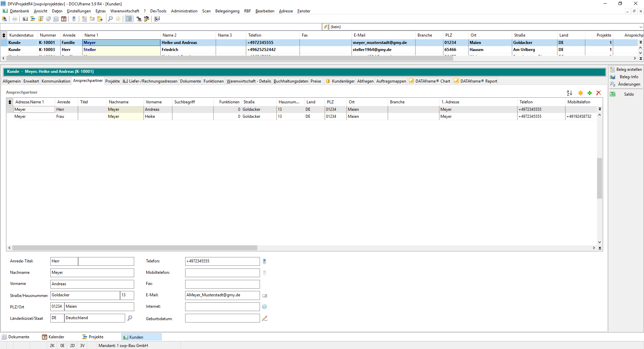Open the calendar icon showing number 7
Image resolution: width=644 pixels, height=349 pixels.
[64, 19]
